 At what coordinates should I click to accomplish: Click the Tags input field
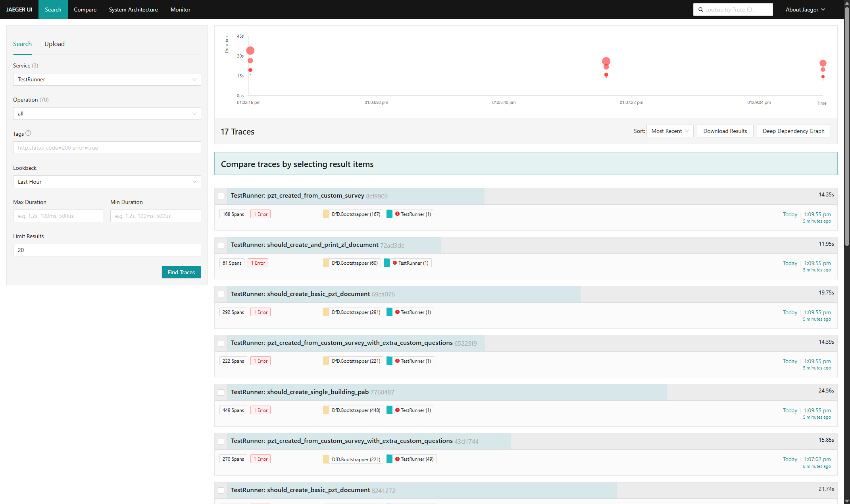(x=107, y=148)
